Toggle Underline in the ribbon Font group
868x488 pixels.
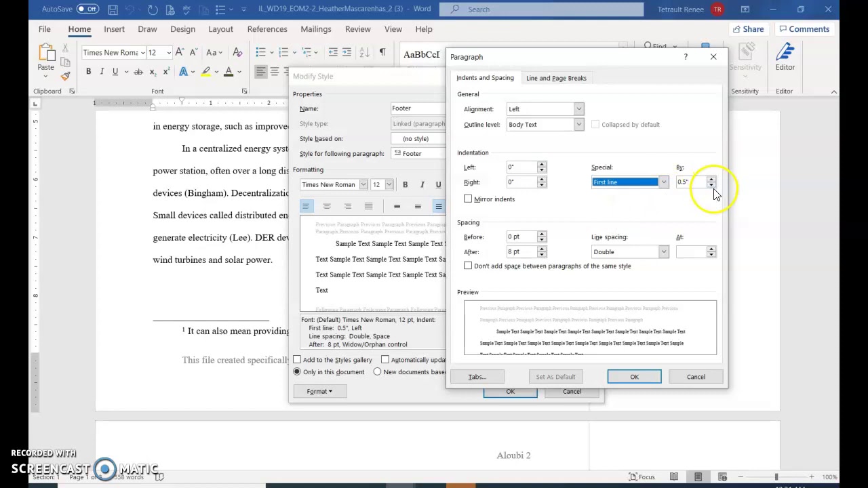115,72
